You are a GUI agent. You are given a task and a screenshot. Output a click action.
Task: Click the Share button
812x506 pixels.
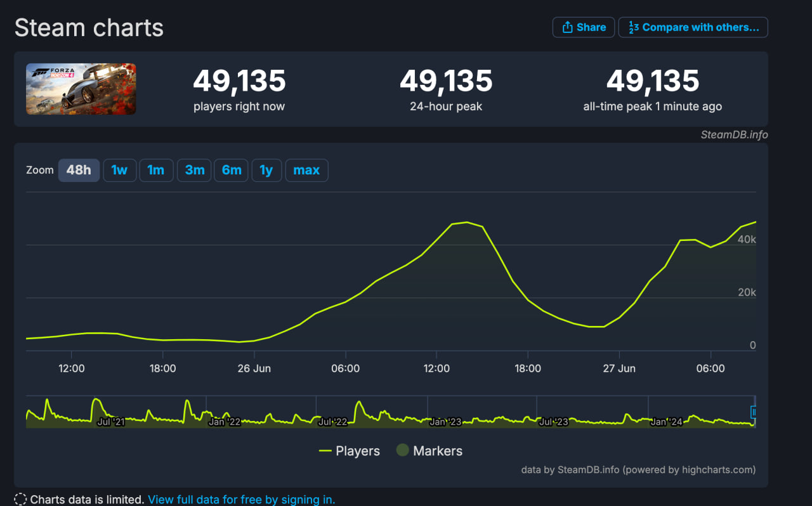pyautogui.click(x=584, y=27)
